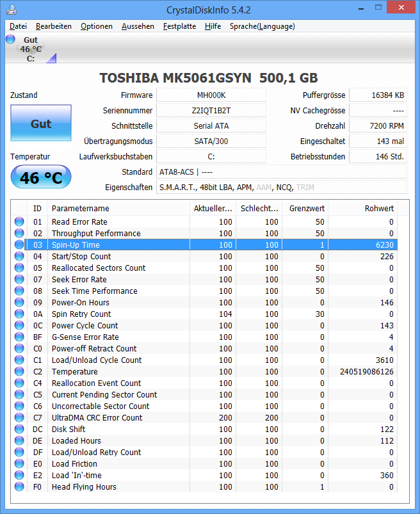Select the Read Error Rate row name

click(79, 222)
